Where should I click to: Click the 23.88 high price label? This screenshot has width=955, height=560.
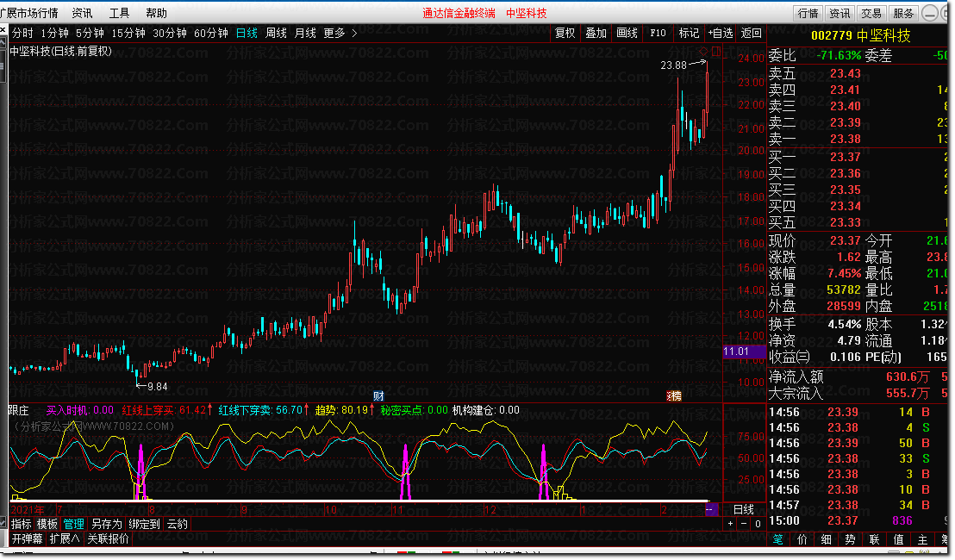(674, 65)
